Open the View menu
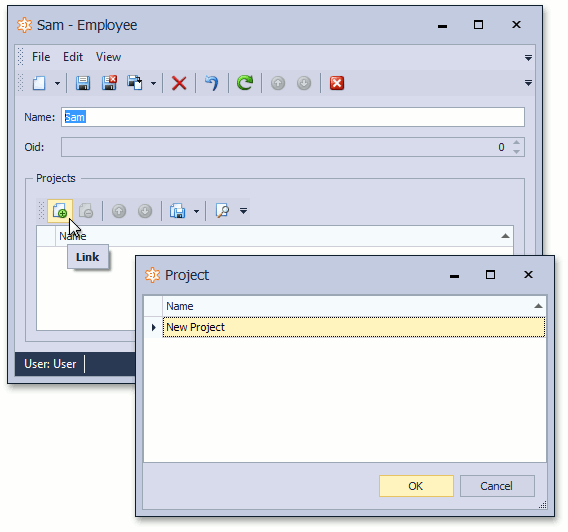Image resolution: width=568 pixels, height=532 pixels. click(108, 57)
